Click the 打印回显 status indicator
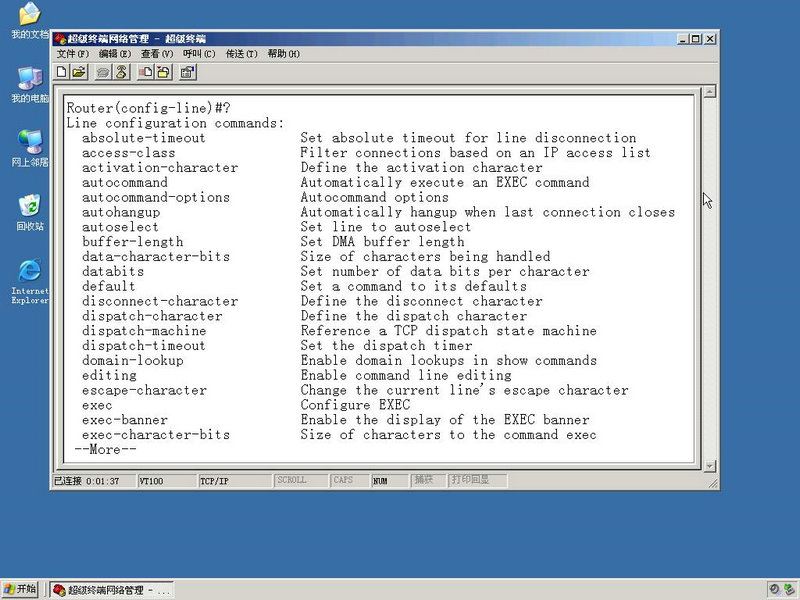Screen dimensions: 800x600 [478, 480]
